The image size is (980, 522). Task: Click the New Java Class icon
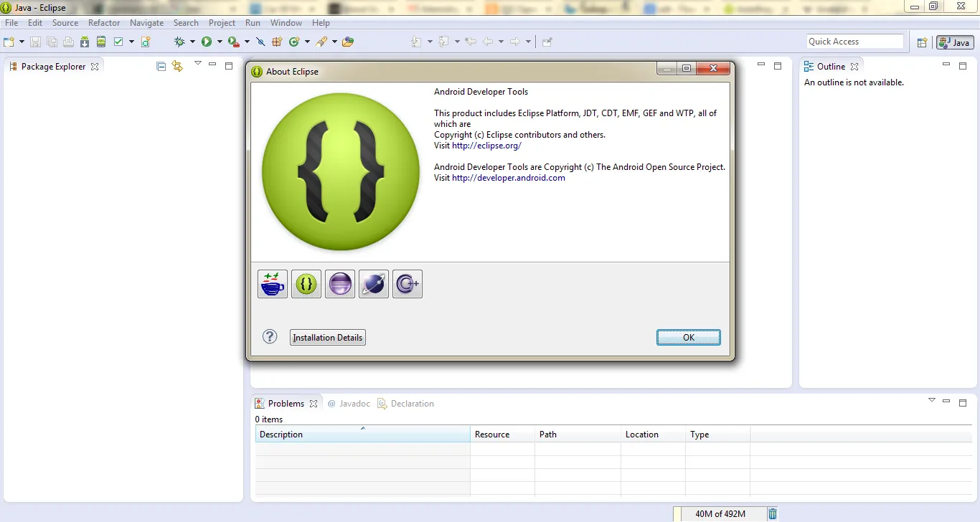tap(293, 42)
